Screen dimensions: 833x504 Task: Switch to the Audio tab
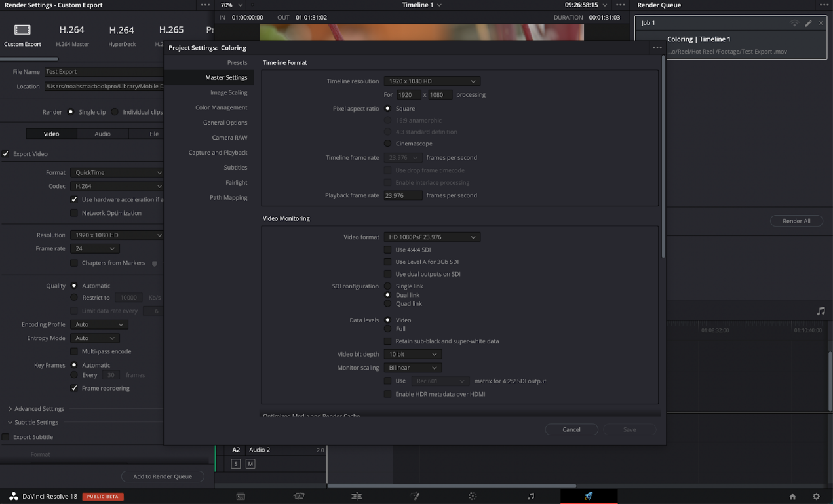coord(103,133)
